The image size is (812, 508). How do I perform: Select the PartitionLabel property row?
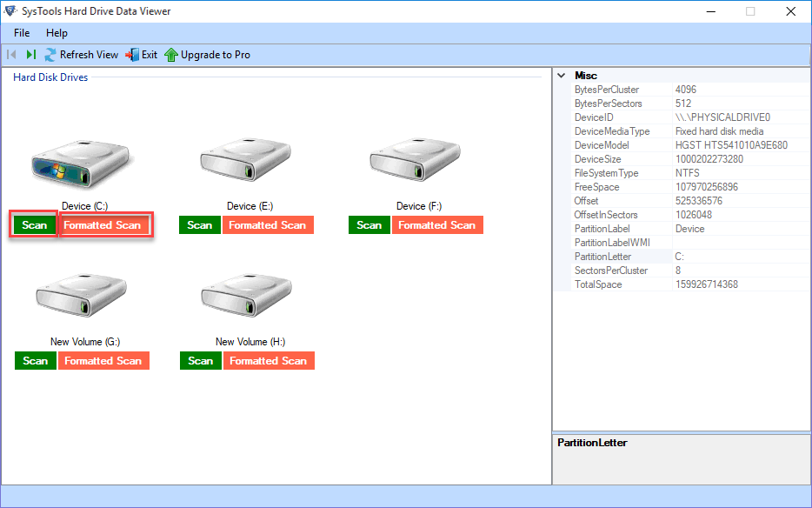click(x=690, y=229)
